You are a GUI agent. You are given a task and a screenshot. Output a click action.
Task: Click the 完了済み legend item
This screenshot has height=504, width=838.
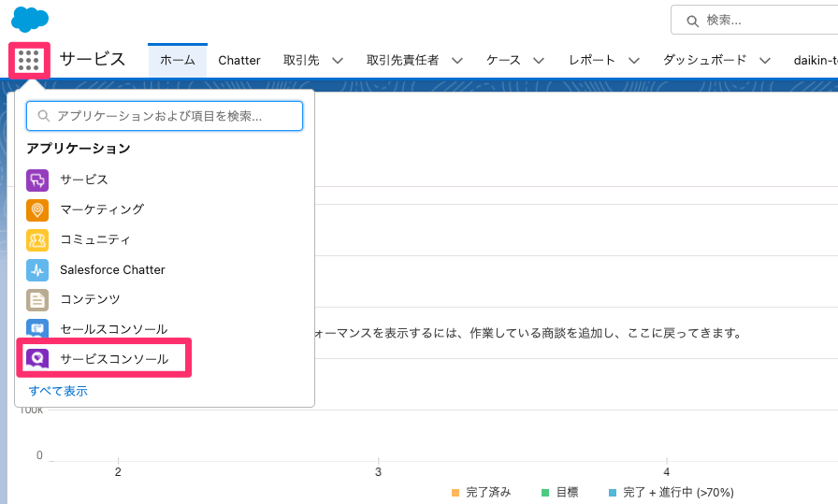pos(481,492)
